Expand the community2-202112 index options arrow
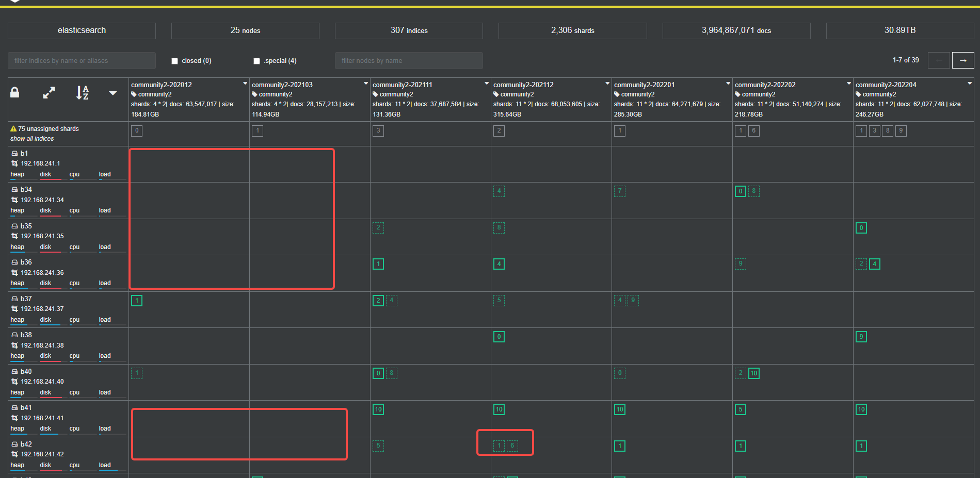The height and width of the screenshot is (478, 980). [x=607, y=84]
